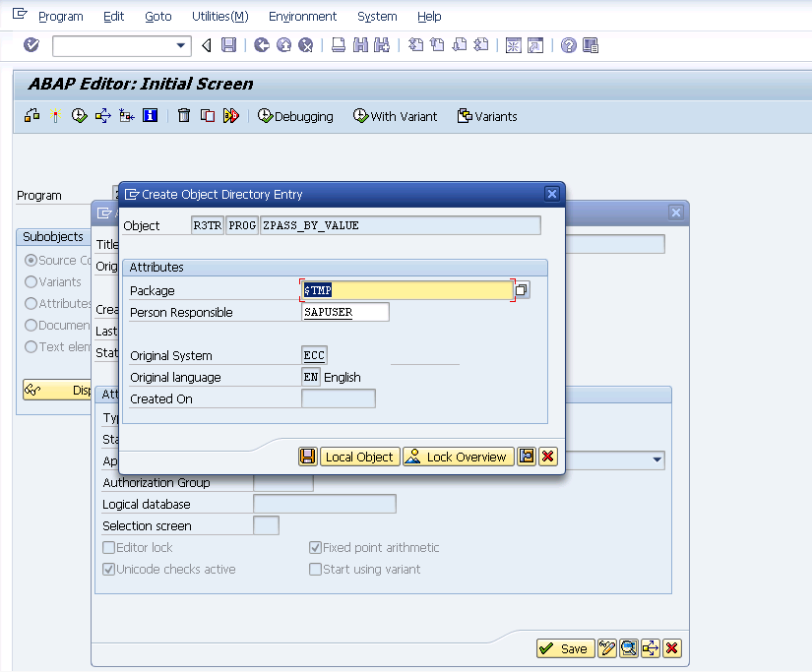Click the Person Responsible input field

click(x=344, y=312)
